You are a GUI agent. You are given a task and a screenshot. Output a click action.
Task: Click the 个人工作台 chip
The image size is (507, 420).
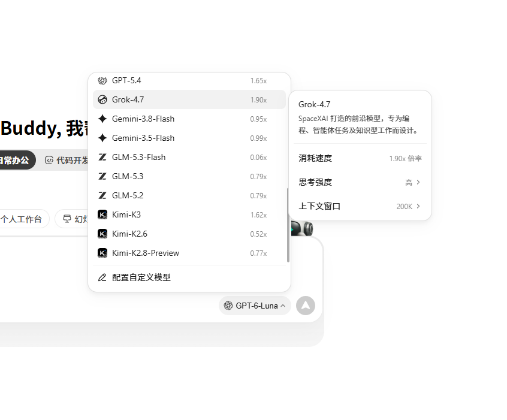click(23, 219)
